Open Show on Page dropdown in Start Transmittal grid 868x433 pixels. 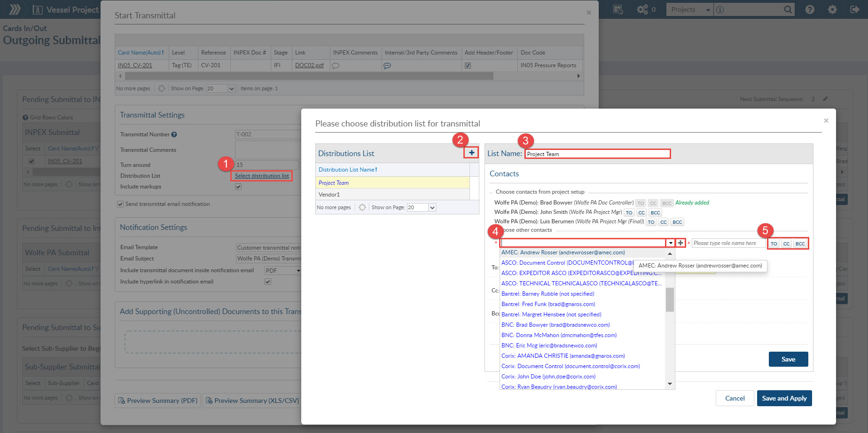(x=231, y=88)
